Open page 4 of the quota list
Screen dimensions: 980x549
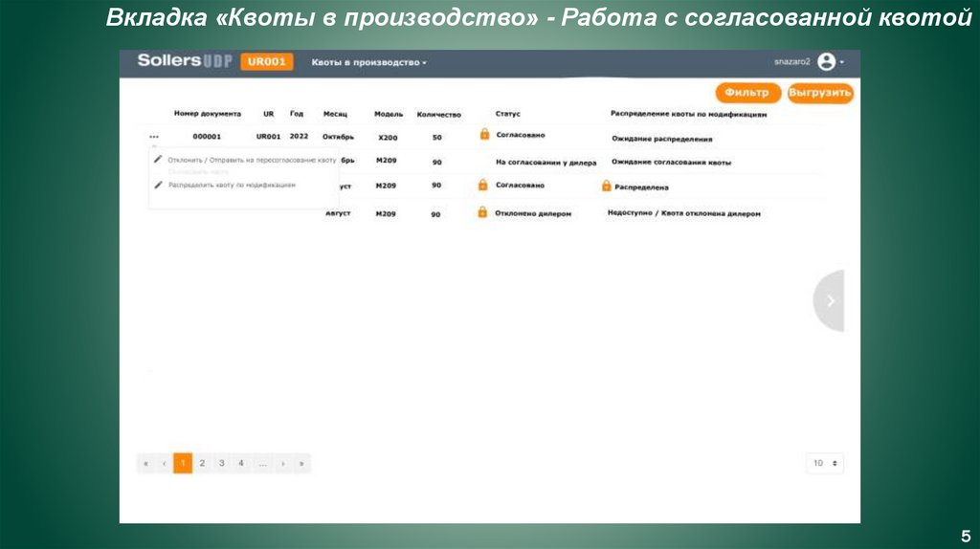(240, 463)
